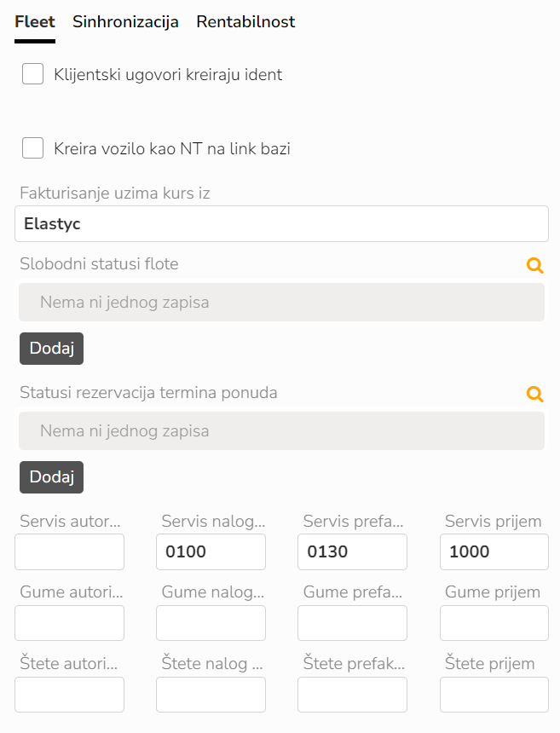Open the Sinhronizacija tab
This screenshot has height=733, width=560.
[125, 22]
